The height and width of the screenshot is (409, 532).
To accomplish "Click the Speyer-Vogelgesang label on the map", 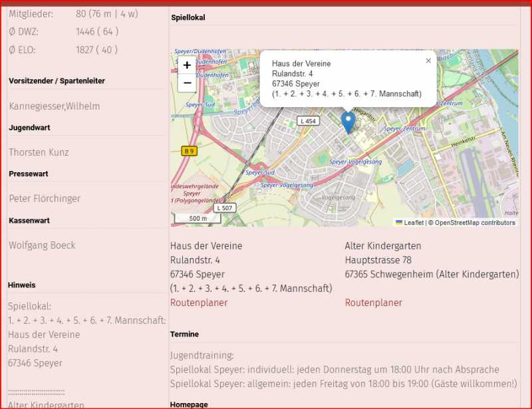I will tap(356, 162).
